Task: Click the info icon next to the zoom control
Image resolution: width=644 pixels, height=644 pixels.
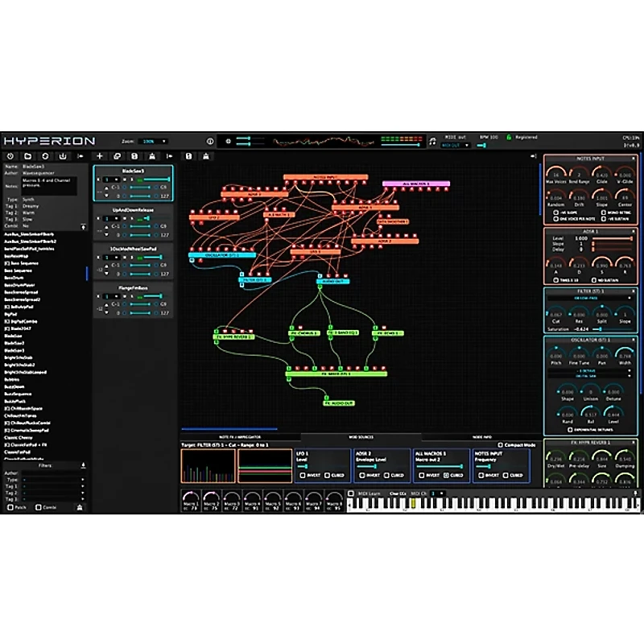Action: tap(210, 140)
